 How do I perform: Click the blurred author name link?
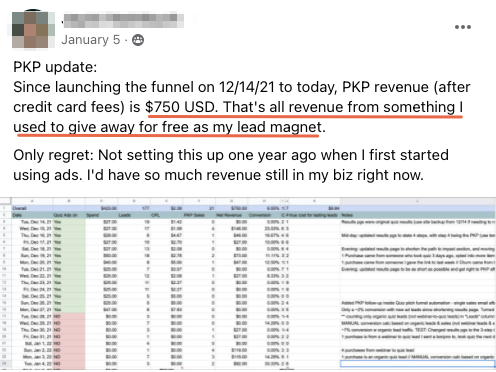click(123, 20)
